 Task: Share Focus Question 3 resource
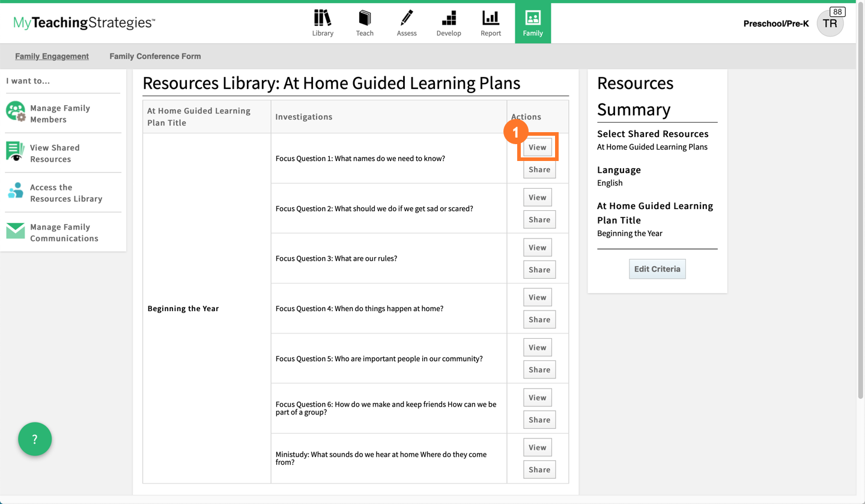tap(539, 269)
